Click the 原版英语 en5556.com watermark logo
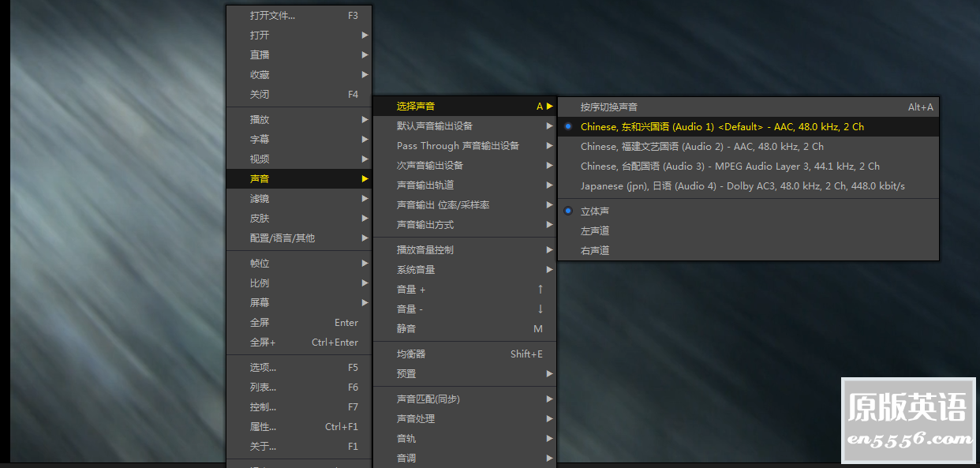980x468 pixels. point(907,420)
